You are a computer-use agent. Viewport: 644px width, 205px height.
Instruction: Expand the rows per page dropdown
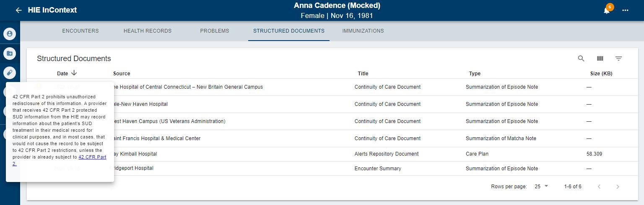pos(541,186)
